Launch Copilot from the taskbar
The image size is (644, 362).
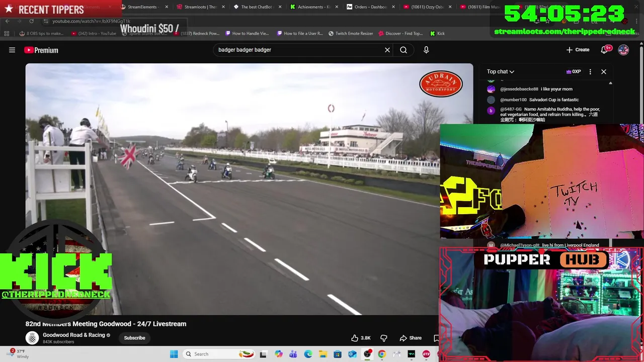pos(279,354)
